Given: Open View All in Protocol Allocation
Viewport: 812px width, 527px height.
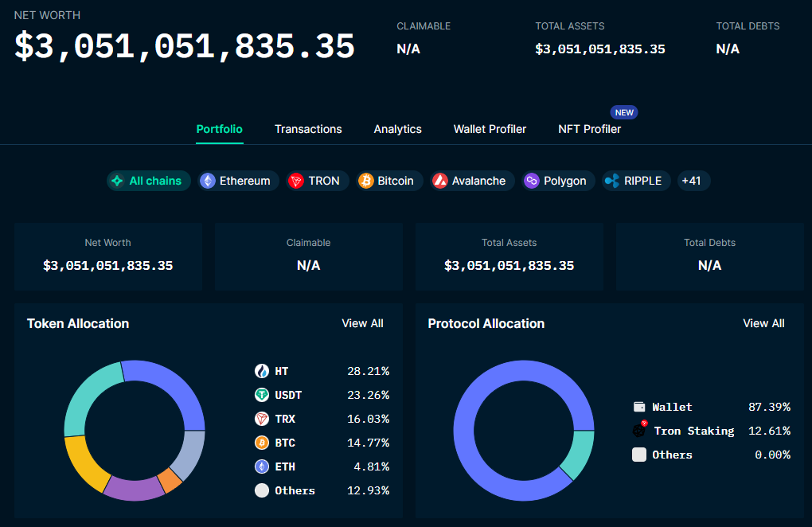Looking at the screenshot, I should 763,323.
